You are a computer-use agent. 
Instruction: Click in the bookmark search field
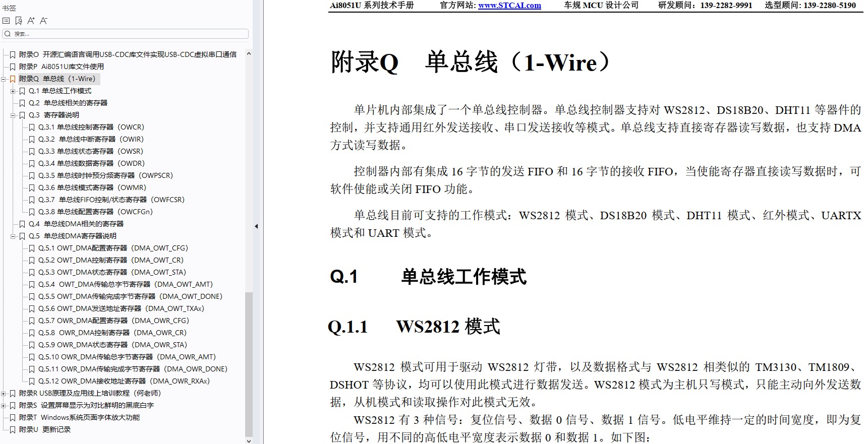pyautogui.click(x=126, y=34)
